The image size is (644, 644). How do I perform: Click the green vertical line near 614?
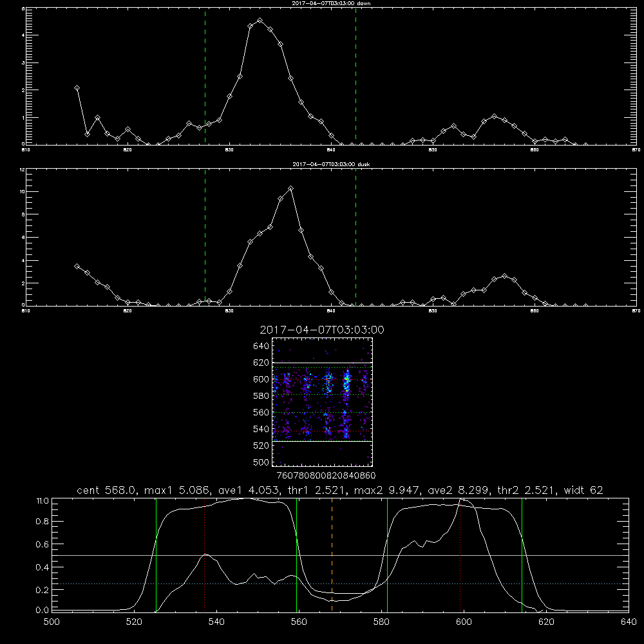coord(522,555)
